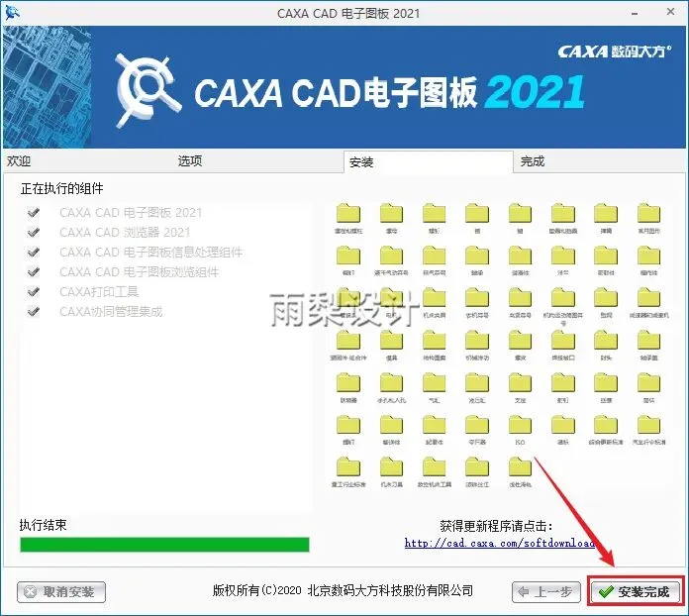Click the CAXA数码大方 brand logo
689x616 pixels.
click(x=615, y=51)
